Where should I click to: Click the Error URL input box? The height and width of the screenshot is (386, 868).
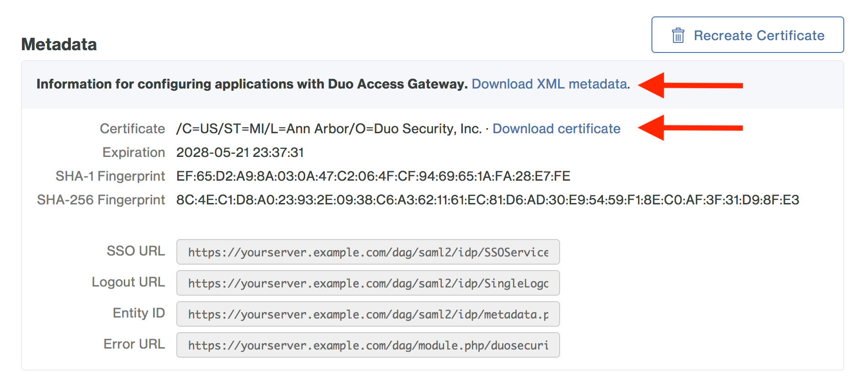(368, 345)
